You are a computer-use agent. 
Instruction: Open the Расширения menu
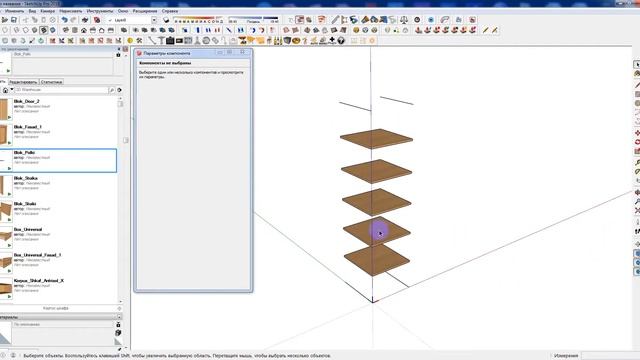tap(144, 11)
